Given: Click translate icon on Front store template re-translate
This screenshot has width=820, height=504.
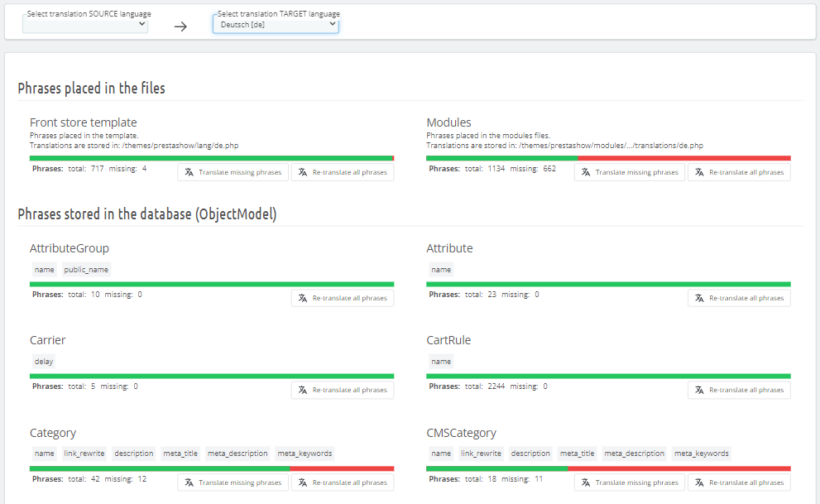Looking at the screenshot, I should point(303,172).
